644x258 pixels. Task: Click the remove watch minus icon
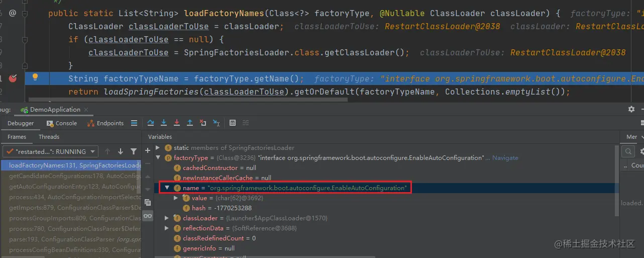(x=147, y=163)
